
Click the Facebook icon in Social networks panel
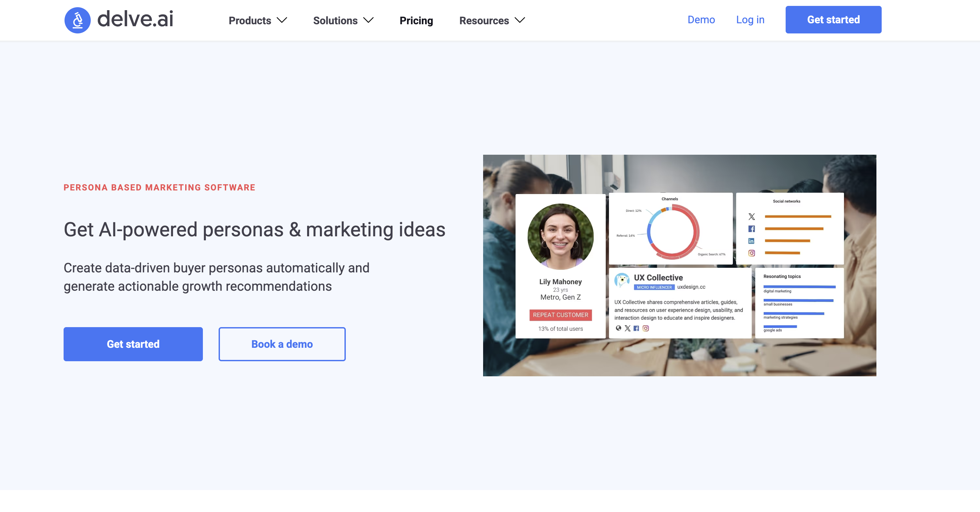tap(751, 228)
